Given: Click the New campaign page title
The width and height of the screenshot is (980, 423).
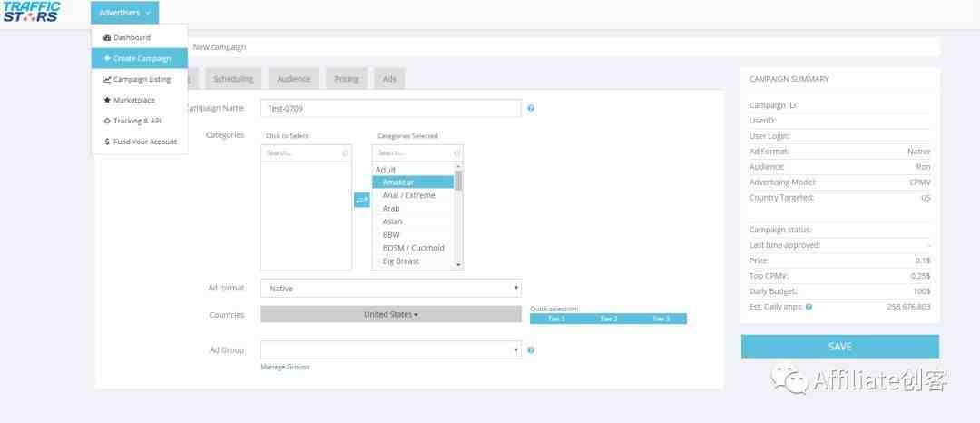Looking at the screenshot, I should (220, 47).
